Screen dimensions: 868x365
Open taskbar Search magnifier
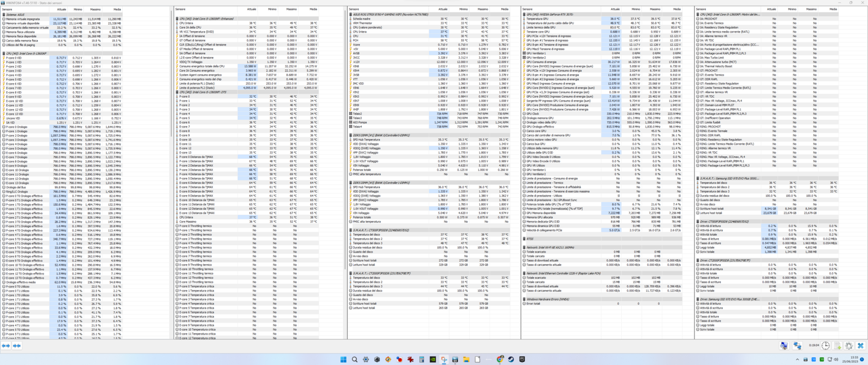pyautogui.click(x=355, y=359)
